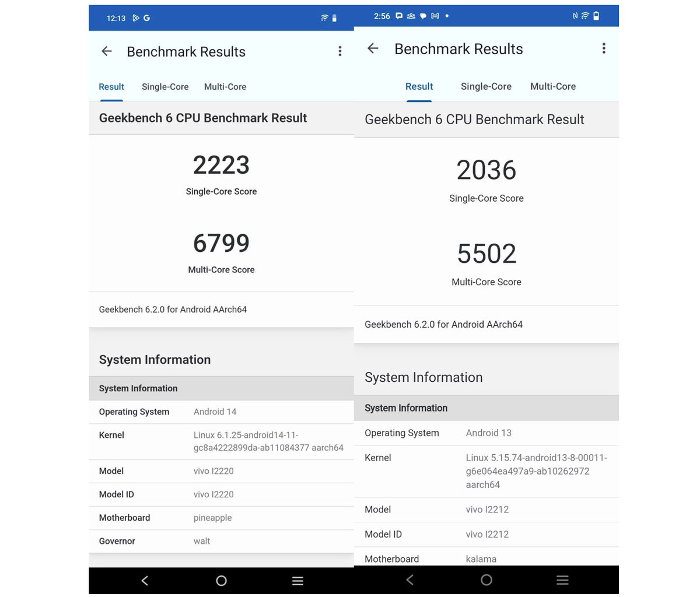700x597 pixels.
Task: Go back using left screenshot's arrow
Action: click(107, 51)
